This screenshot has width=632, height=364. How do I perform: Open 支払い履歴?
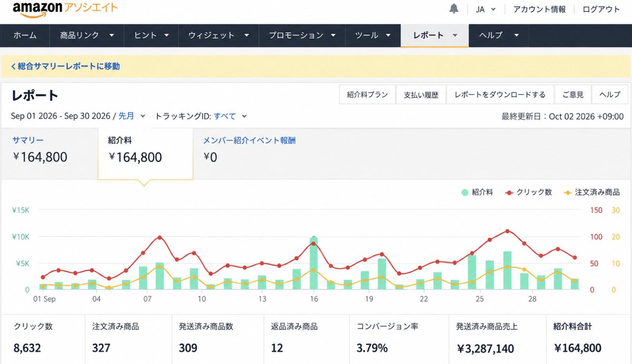click(x=421, y=95)
